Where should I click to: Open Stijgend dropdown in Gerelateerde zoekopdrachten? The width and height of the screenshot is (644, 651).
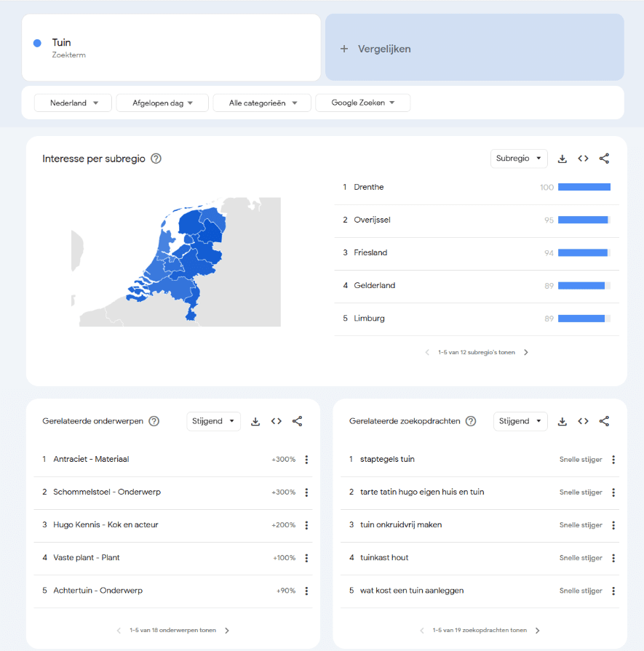click(x=520, y=421)
